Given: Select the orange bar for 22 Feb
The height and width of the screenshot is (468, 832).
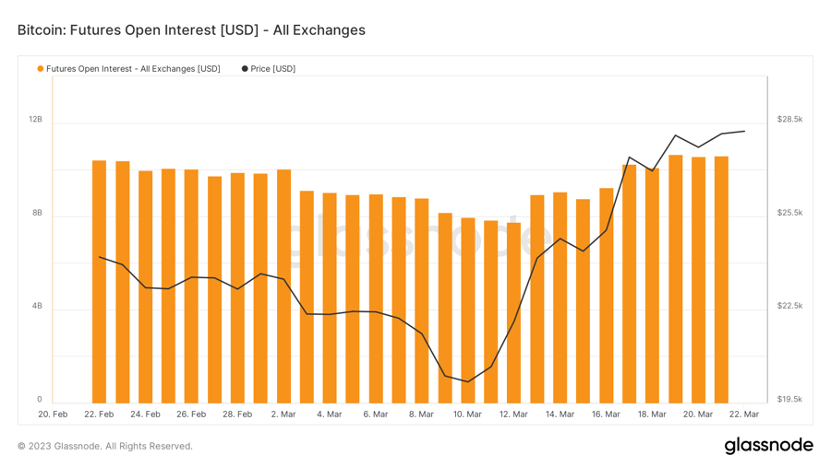Looking at the screenshot, I should pos(99,280).
